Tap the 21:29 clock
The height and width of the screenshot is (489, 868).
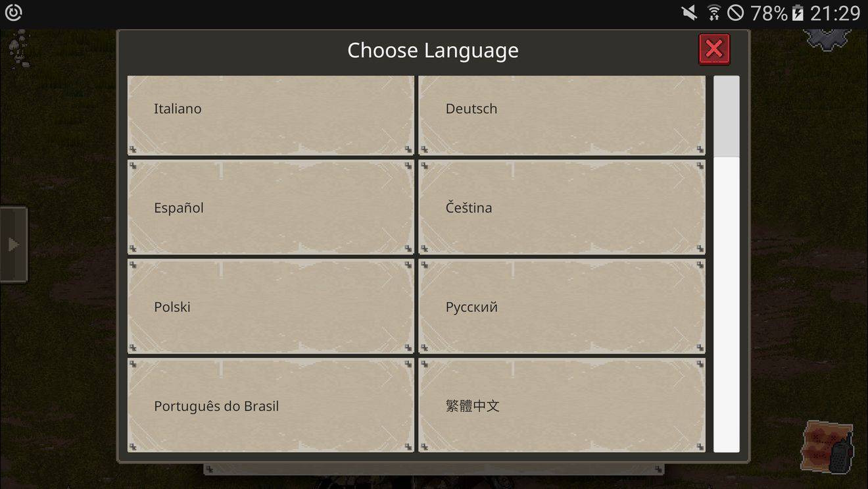[835, 13]
